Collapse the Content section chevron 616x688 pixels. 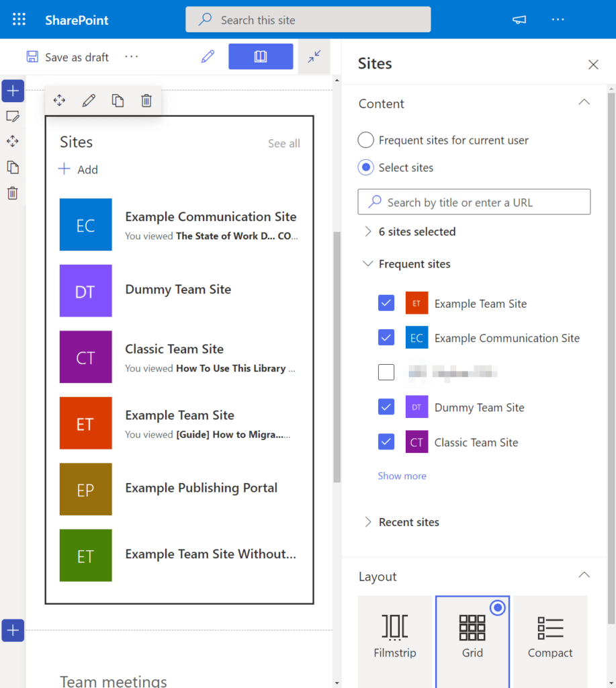584,103
